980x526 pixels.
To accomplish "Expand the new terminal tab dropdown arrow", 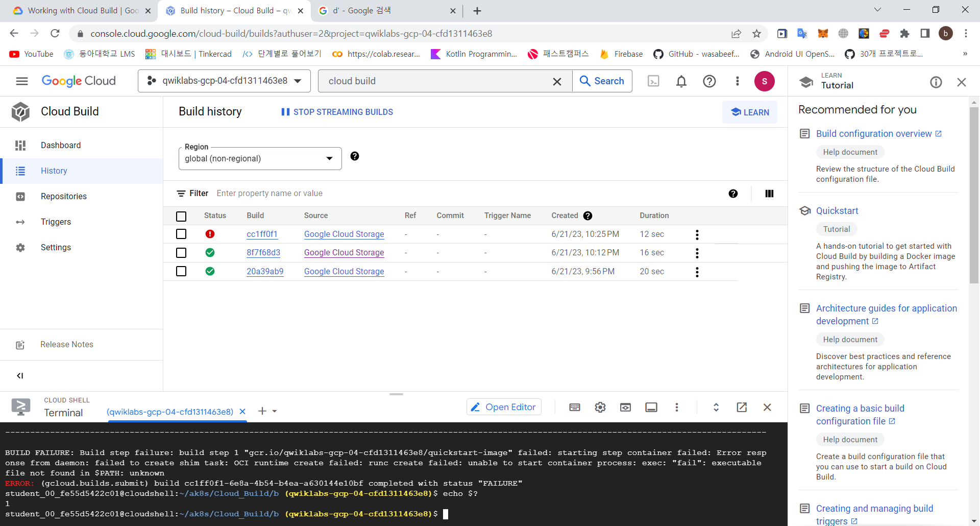I will point(275,412).
